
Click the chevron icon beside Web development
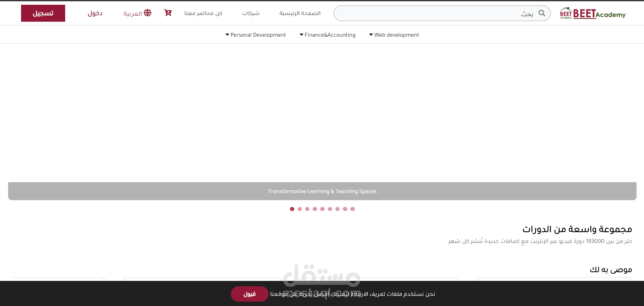pos(371,35)
